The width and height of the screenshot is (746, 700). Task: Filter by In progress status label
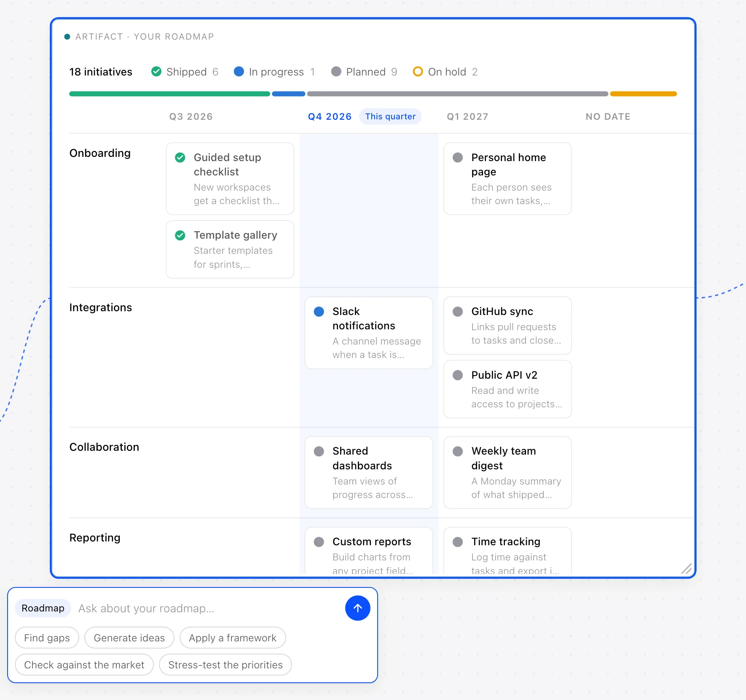276,72
